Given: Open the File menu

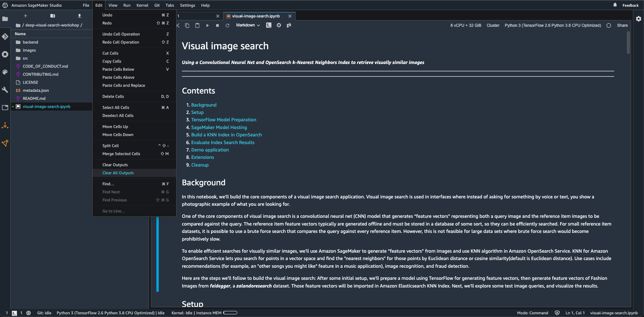Looking at the screenshot, I should coord(86,5).
